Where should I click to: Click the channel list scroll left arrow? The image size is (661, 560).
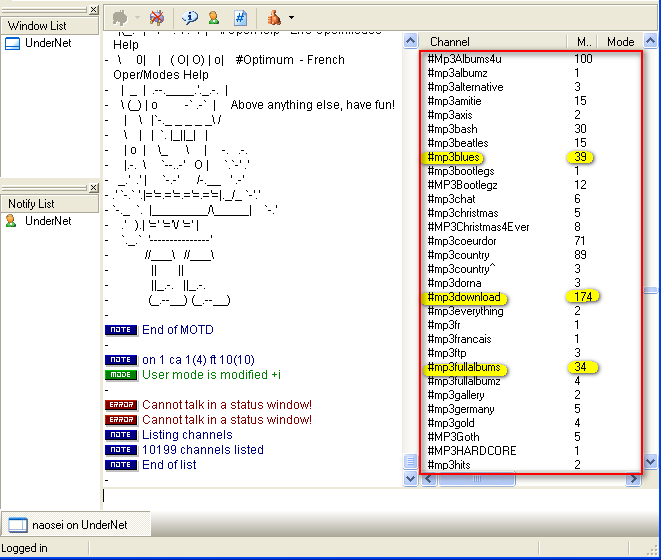[x=429, y=479]
